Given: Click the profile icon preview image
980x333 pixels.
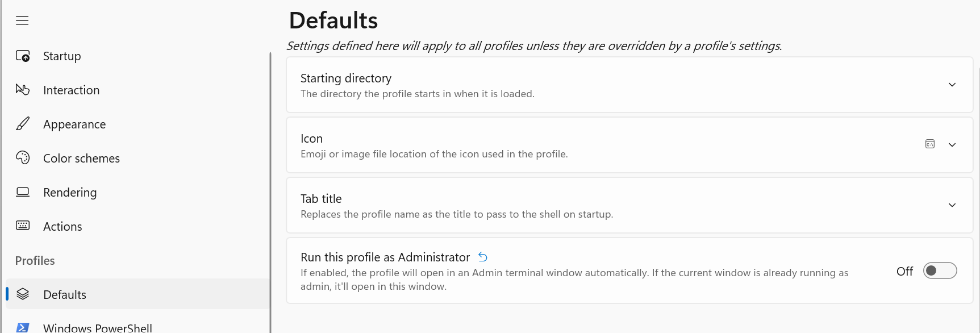Looking at the screenshot, I should pyautogui.click(x=930, y=144).
